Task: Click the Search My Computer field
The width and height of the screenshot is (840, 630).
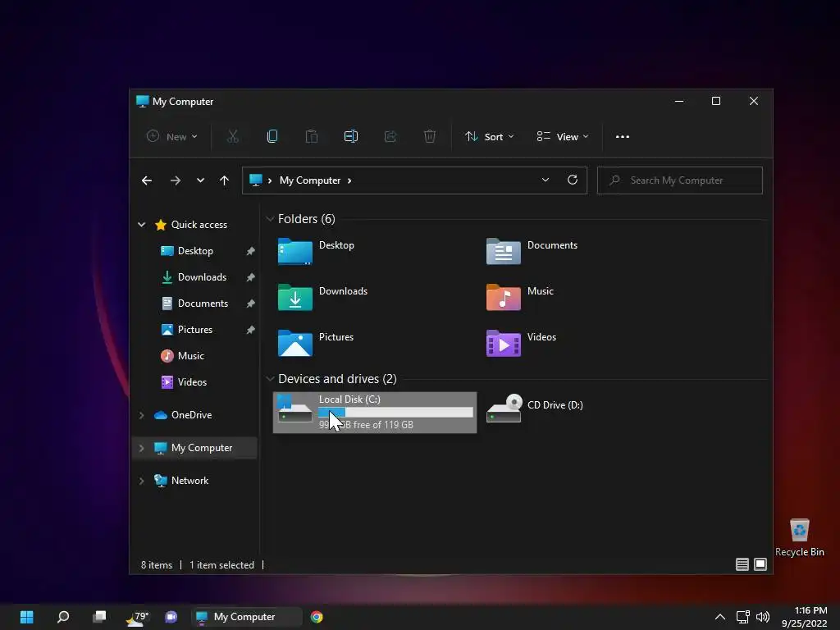Action: point(680,180)
